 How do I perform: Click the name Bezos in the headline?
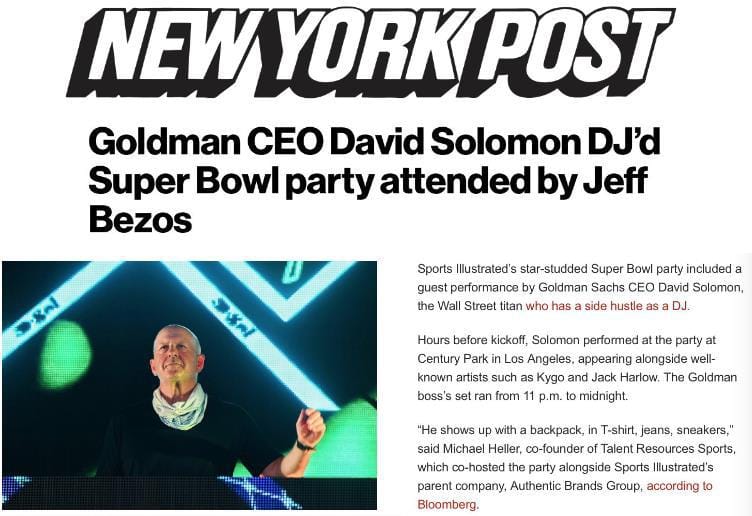[139, 219]
